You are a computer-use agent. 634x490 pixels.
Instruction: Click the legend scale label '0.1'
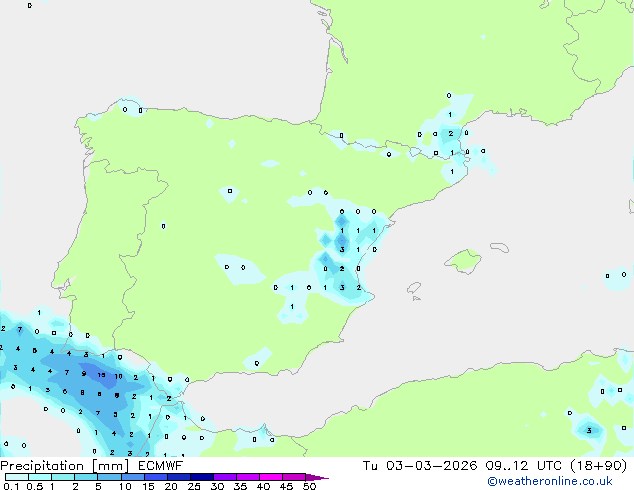11,486
